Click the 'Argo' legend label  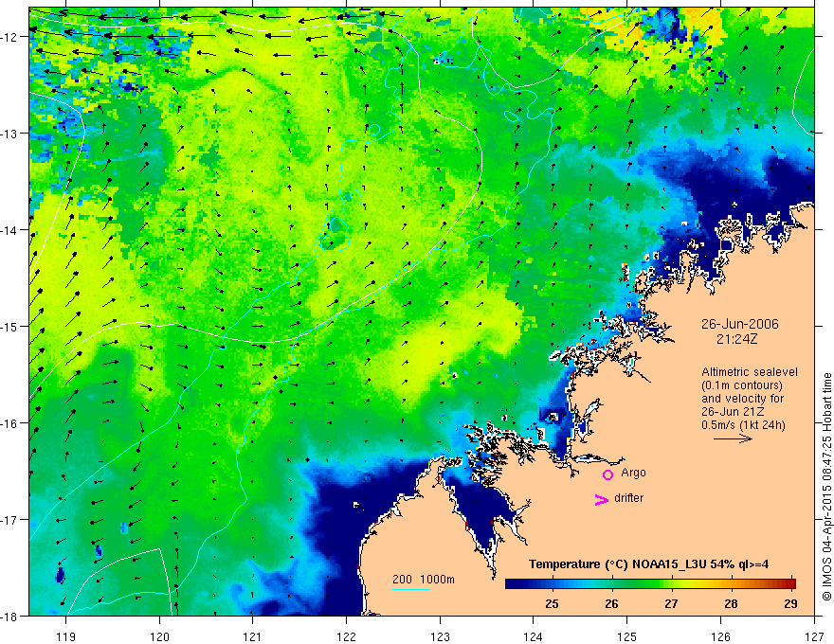[x=633, y=473]
